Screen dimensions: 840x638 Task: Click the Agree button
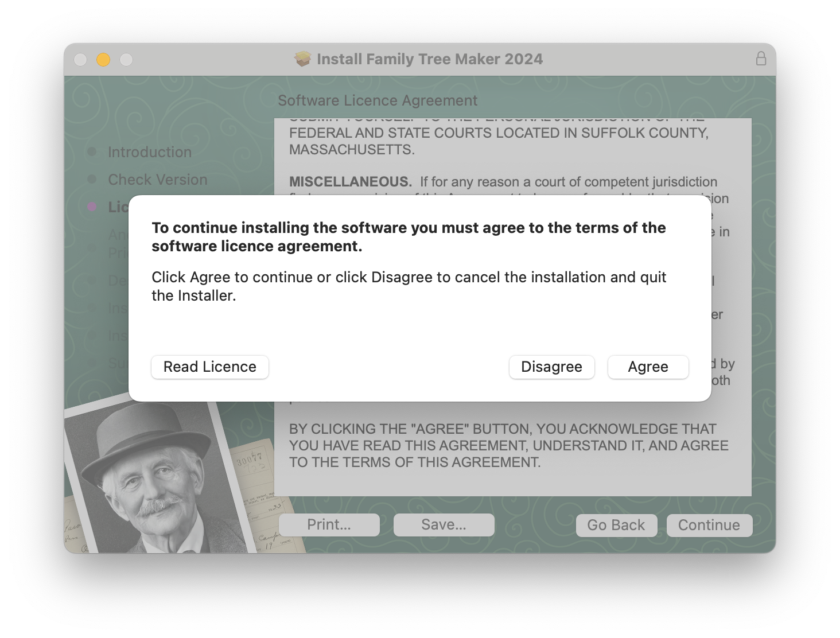(648, 367)
